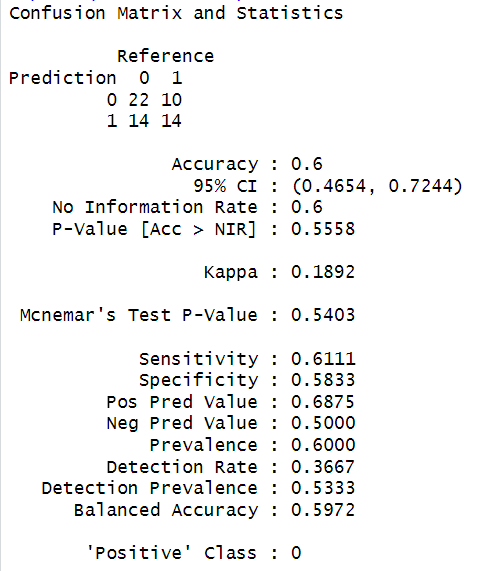Click the Balanced Accuracy value 0.5972
This screenshot has width=478, height=571.
(323, 510)
